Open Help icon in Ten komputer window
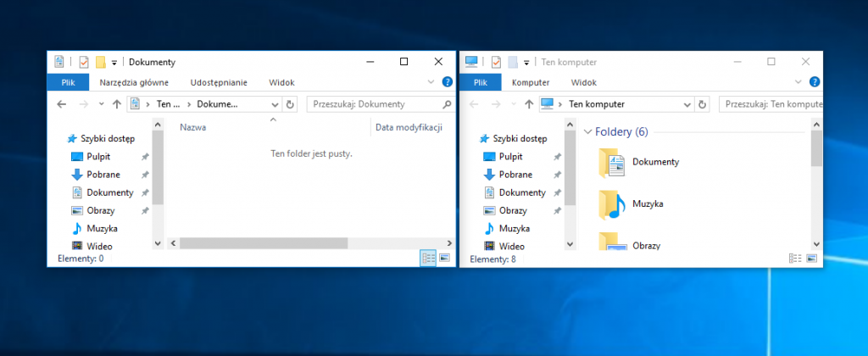 tap(815, 82)
